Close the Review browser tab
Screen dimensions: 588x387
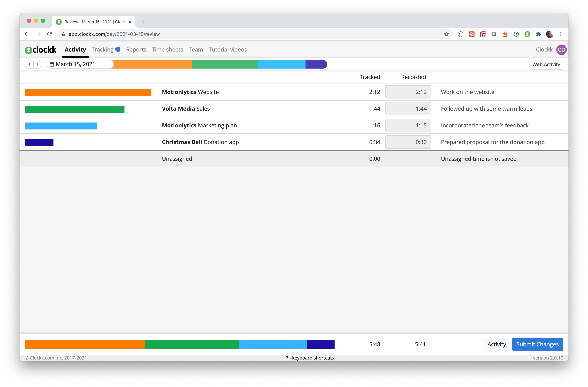point(130,22)
